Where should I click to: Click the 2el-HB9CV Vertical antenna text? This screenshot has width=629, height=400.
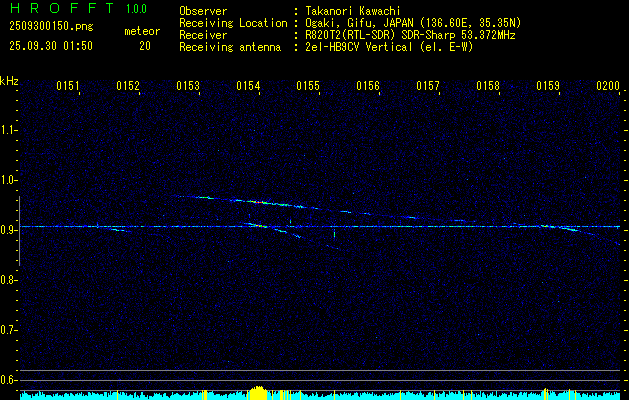[x=389, y=47]
